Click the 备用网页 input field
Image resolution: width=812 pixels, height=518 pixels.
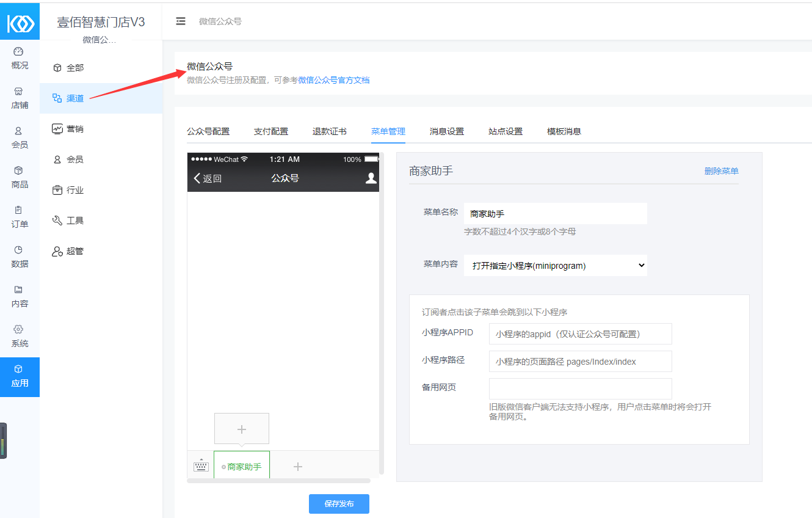[x=581, y=388]
